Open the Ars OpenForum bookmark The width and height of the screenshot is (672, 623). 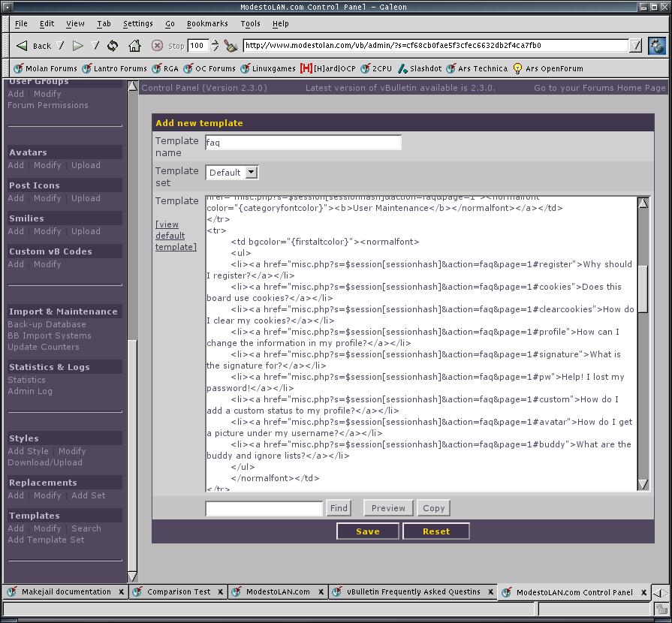coord(548,68)
